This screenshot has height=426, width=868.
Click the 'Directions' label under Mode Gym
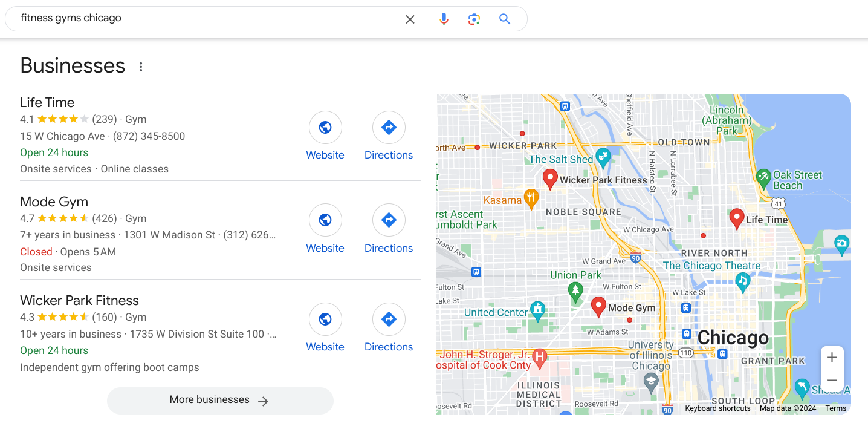389,248
